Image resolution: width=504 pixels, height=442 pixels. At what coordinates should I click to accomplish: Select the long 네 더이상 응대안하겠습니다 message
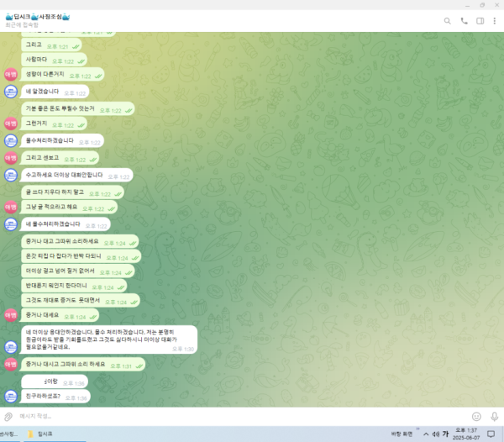coord(108,339)
